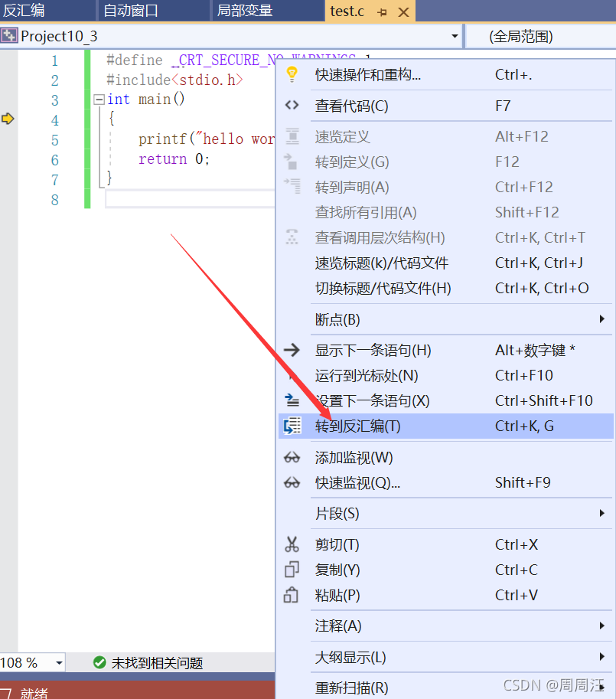Expand the 注释(A) comment submenu
Image resolution: width=616 pixels, height=699 pixels.
click(601, 626)
